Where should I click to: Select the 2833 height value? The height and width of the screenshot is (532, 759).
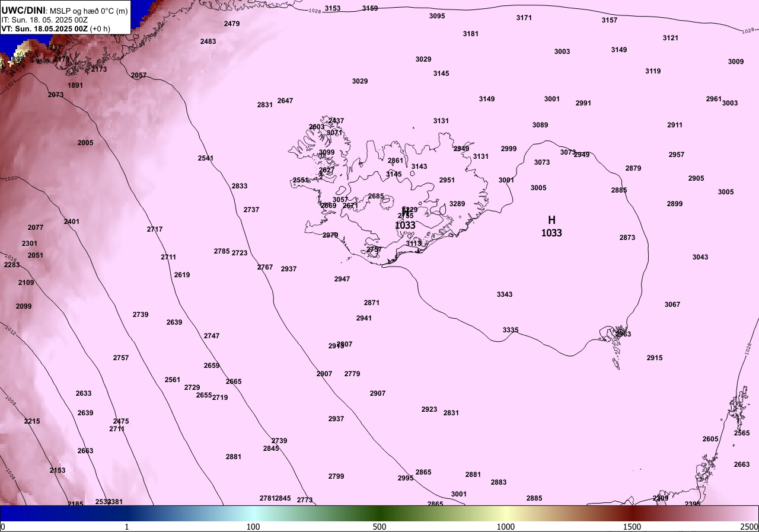(240, 186)
